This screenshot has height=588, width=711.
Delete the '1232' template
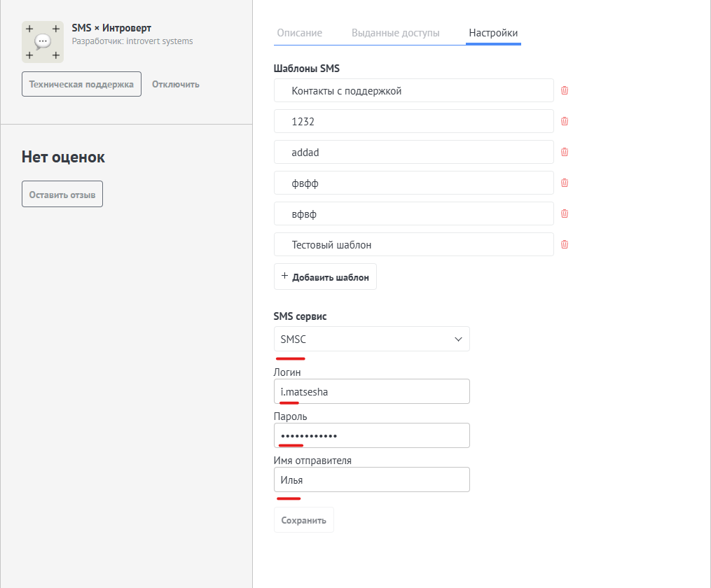[565, 121]
